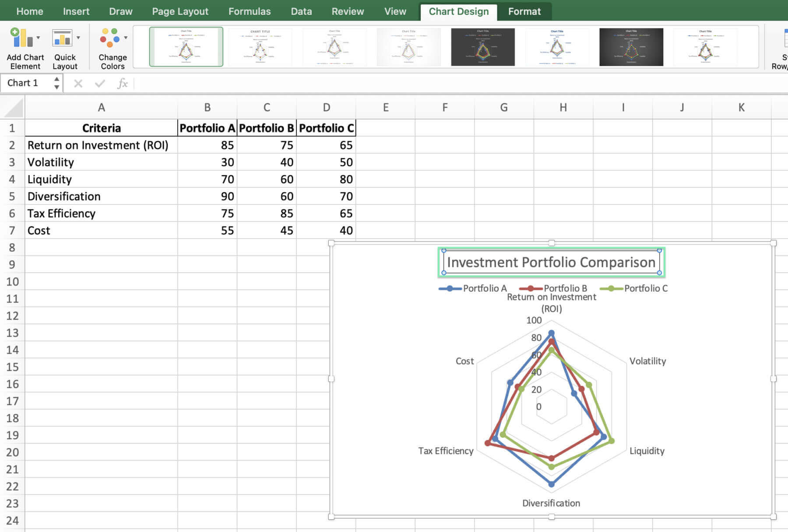
Task: Open the Insert tab
Action: pos(76,11)
